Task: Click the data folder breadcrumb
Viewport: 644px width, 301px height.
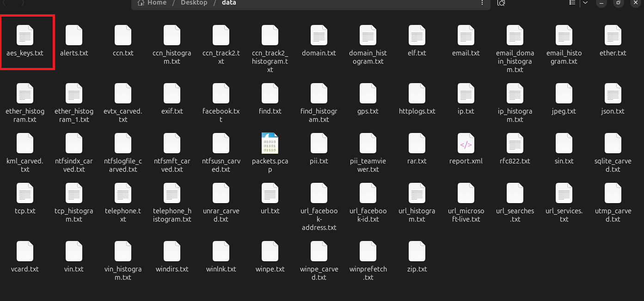Action: click(x=229, y=3)
